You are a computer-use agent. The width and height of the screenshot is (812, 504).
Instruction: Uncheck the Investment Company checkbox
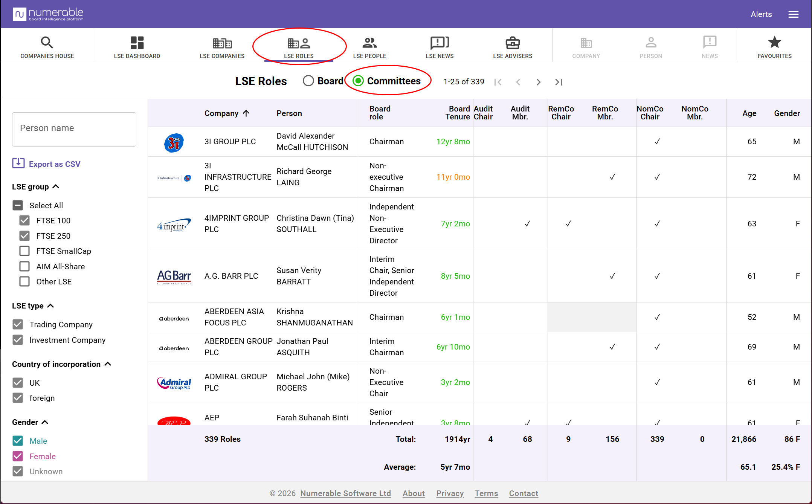18,340
